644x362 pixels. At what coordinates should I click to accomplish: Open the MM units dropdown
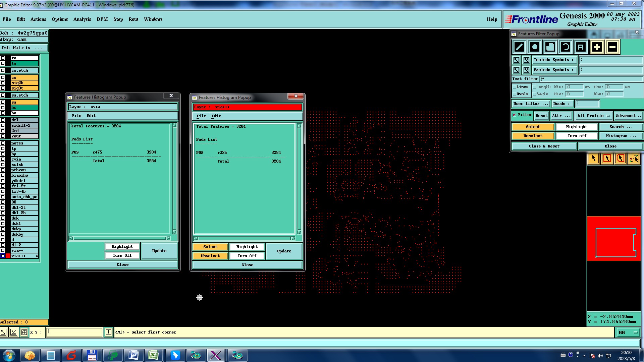pos(628,332)
